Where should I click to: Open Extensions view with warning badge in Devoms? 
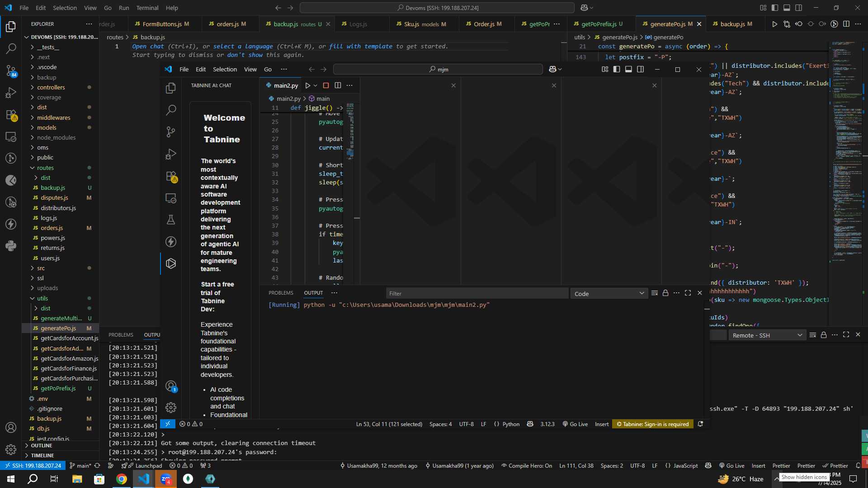click(11, 115)
